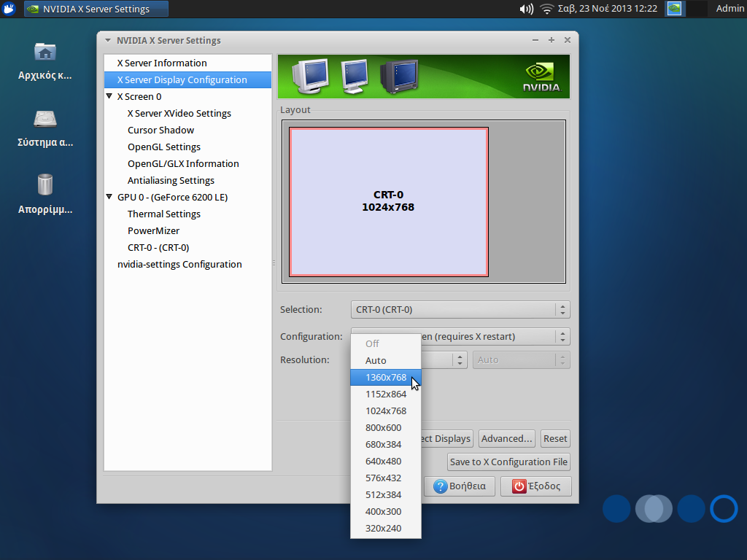Select X Server Information in sidebar
The width and height of the screenshot is (747, 560).
point(187,63)
